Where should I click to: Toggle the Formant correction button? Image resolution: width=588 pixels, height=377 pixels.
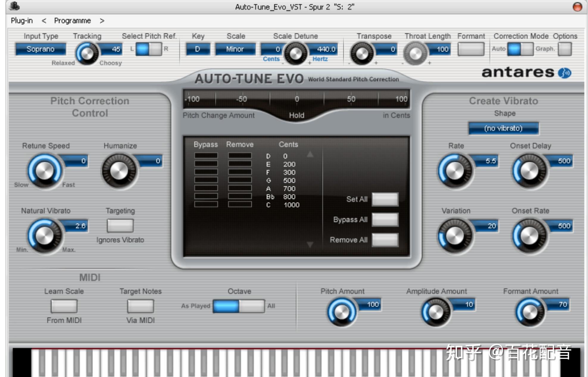tap(471, 49)
